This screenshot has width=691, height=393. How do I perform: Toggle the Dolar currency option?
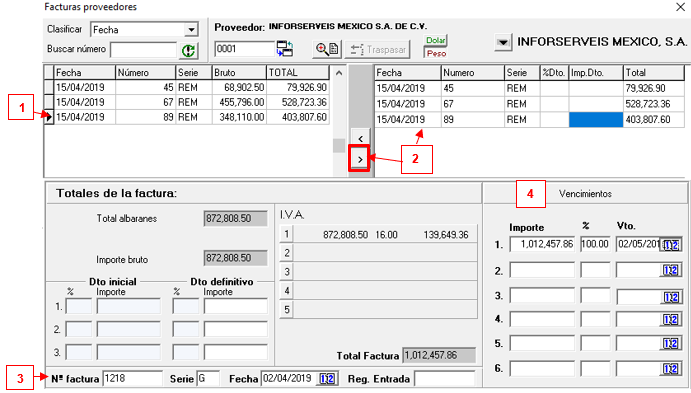435,40
